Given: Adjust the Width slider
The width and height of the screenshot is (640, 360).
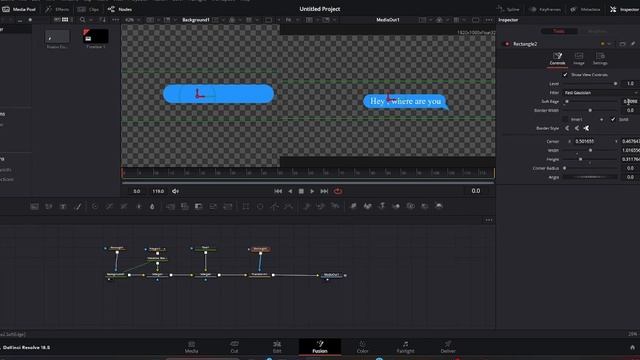Looking at the screenshot, I should [x=590, y=150].
